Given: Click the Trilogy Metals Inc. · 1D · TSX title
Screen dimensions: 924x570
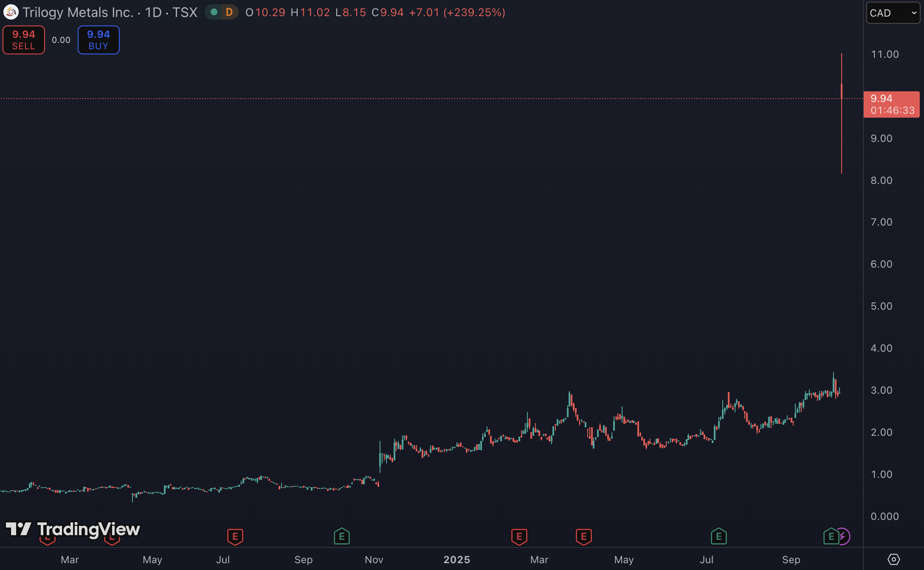Looking at the screenshot, I should pos(110,12).
